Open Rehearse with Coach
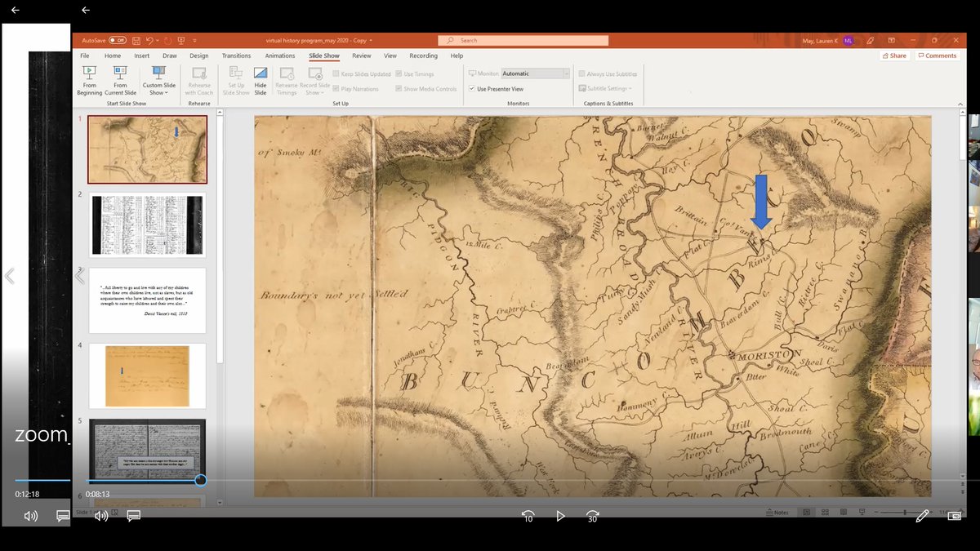The width and height of the screenshot is (980, 551). pos(199,81)
